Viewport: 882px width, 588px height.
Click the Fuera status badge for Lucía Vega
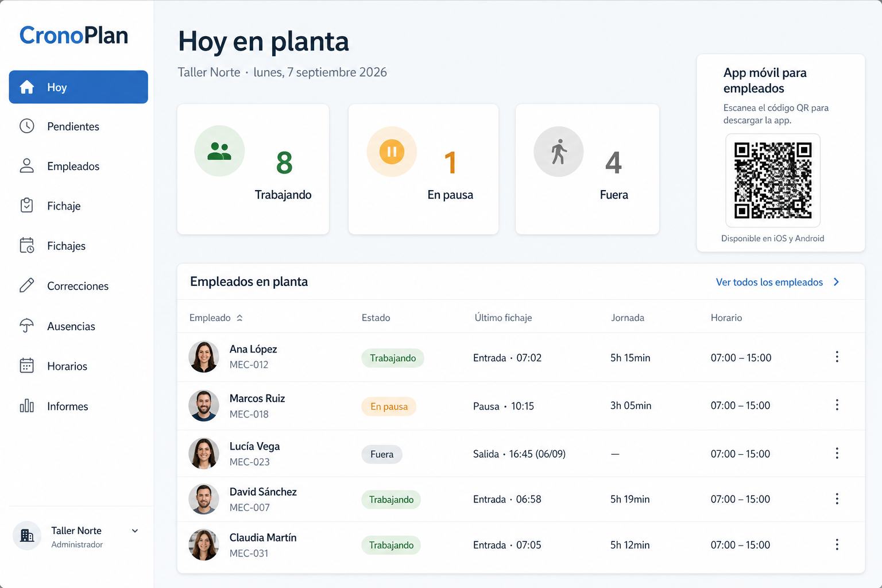[382, 454]
